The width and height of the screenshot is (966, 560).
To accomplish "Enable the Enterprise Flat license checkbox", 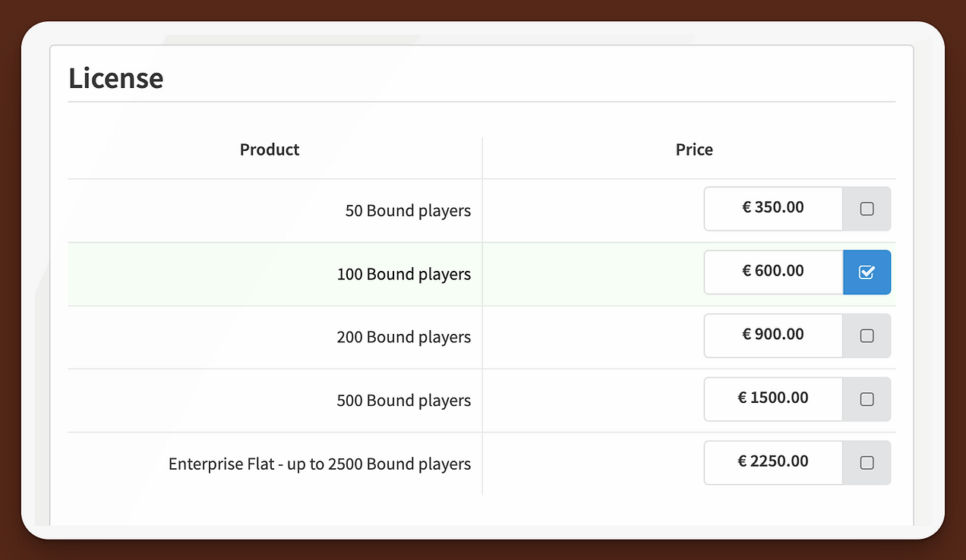I will click(867, 462).
